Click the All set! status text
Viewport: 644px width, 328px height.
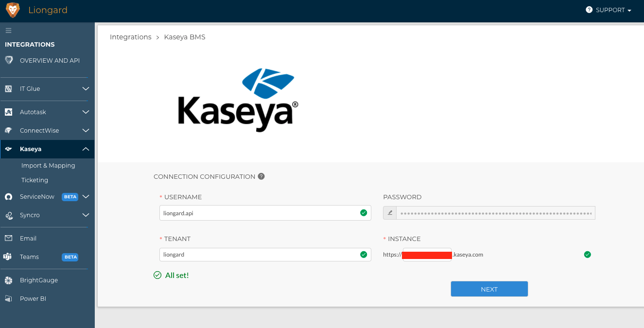coord(177,275)
